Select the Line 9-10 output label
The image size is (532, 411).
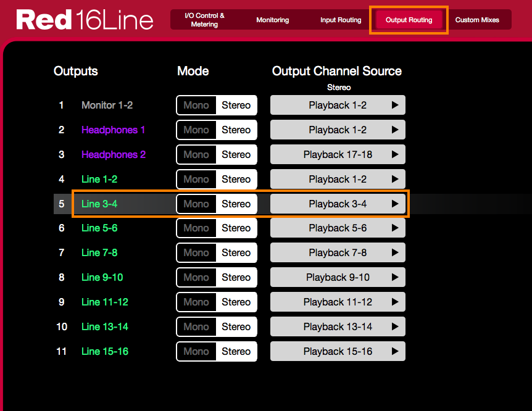click(x=102, y=277)
